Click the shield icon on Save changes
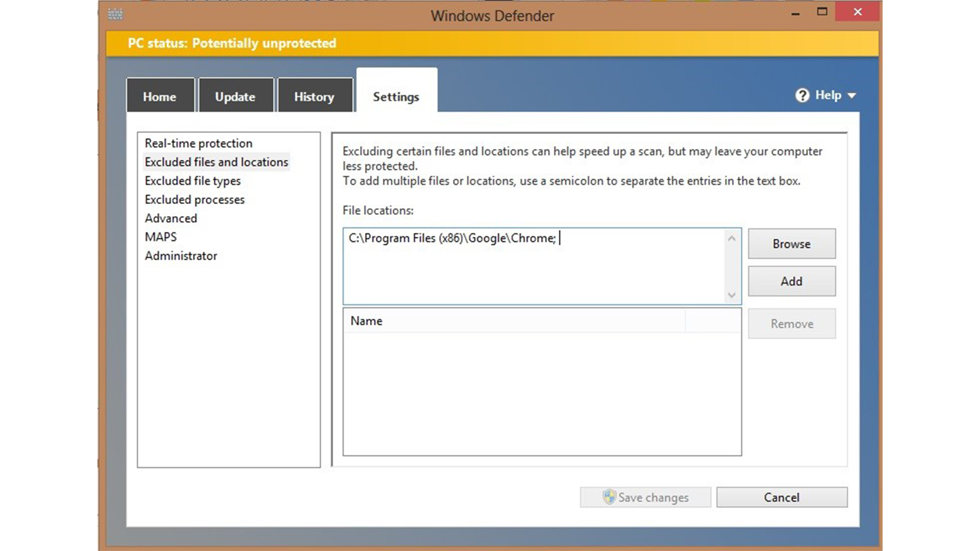This screenshot has width=980, height=551. (x=609, y=497)
